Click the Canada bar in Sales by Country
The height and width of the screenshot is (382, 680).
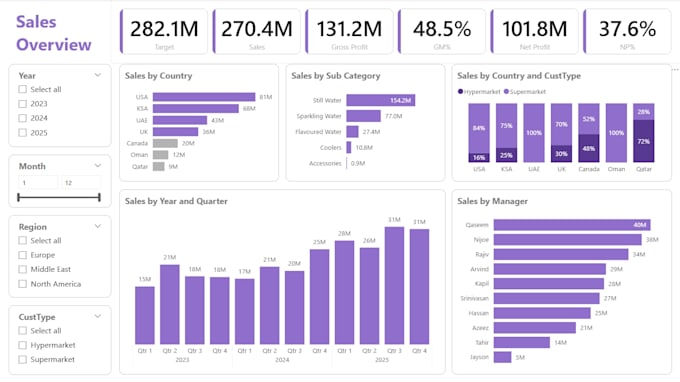click(x=165, y=143)
